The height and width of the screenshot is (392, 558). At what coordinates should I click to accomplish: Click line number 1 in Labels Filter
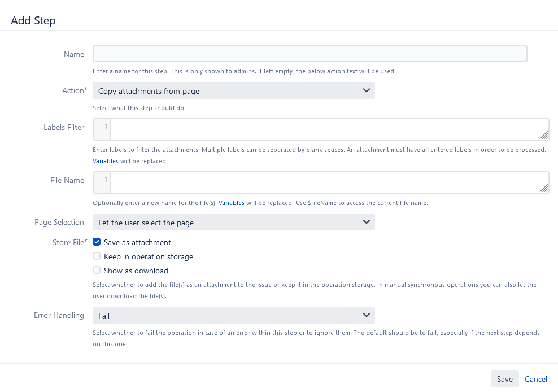(106, 127)
